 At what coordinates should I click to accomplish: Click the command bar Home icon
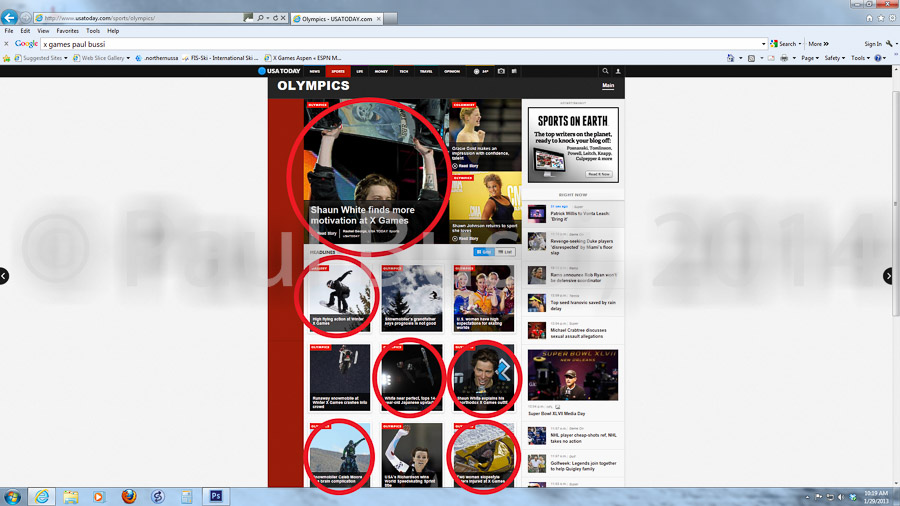(730, 58)
